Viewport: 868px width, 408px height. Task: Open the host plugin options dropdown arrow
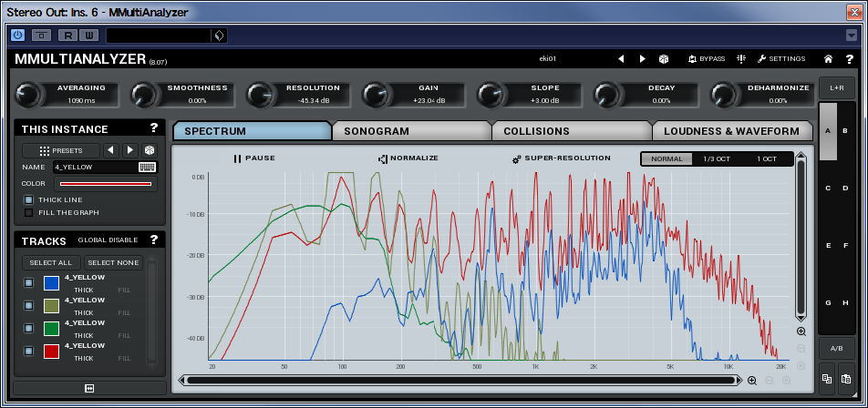[852, 36]
